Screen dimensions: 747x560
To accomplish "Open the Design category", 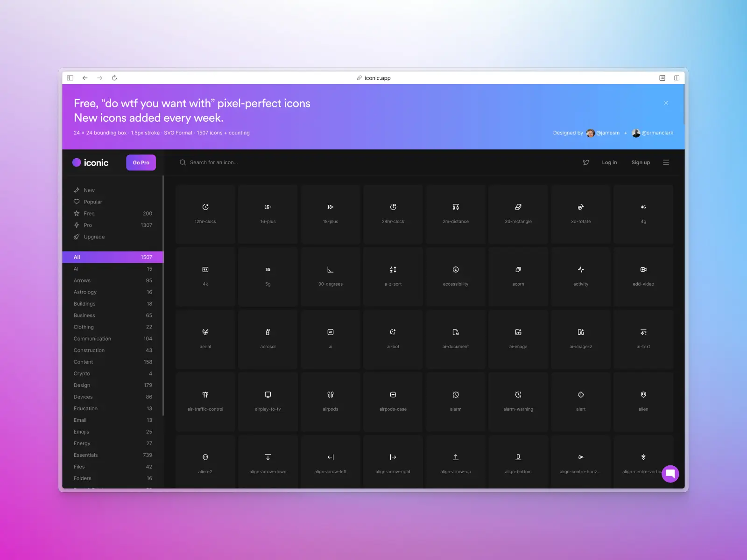I will 113,385.
